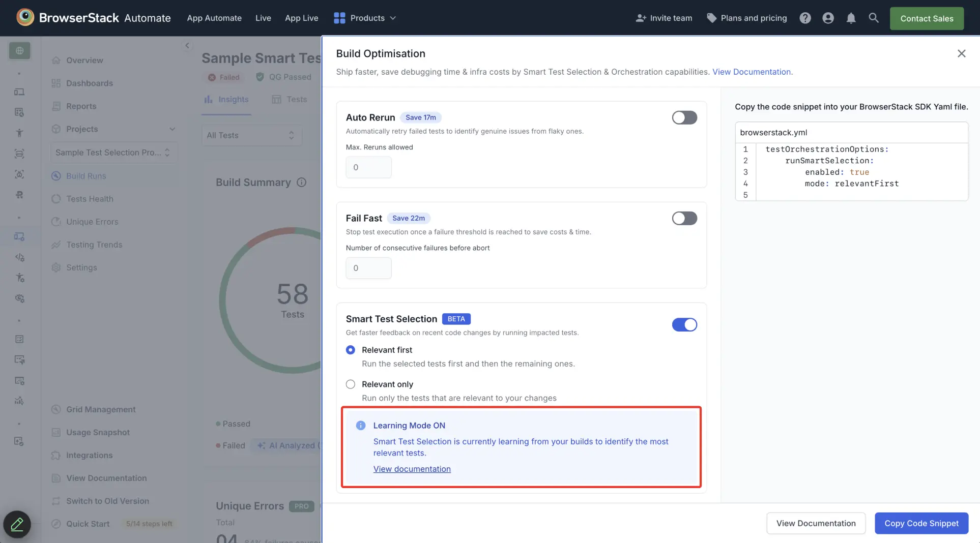Click the green pencil annotation icon
The width and height of the screenshot is (980, 543).
pos(17,524)
